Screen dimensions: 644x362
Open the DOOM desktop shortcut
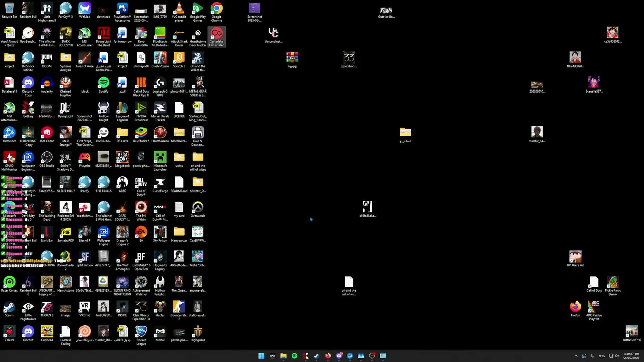point(47,59)
